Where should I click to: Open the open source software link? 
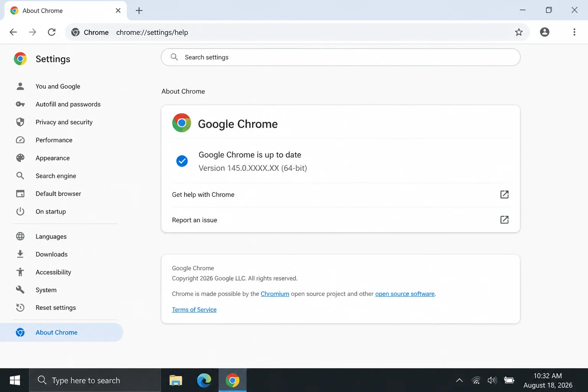point(405,294)
